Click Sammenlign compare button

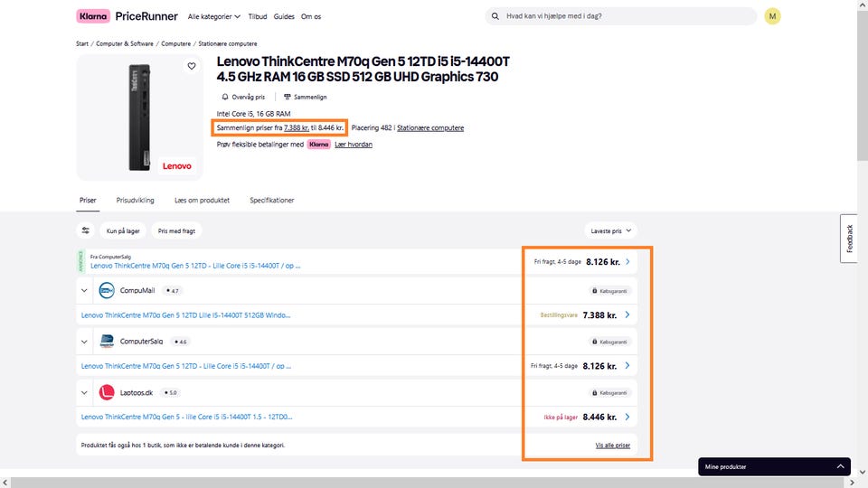[x=305, y=97]
